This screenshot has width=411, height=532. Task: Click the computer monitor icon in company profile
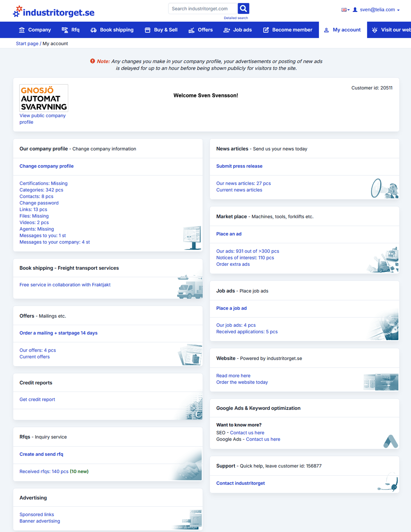[192, 237]
